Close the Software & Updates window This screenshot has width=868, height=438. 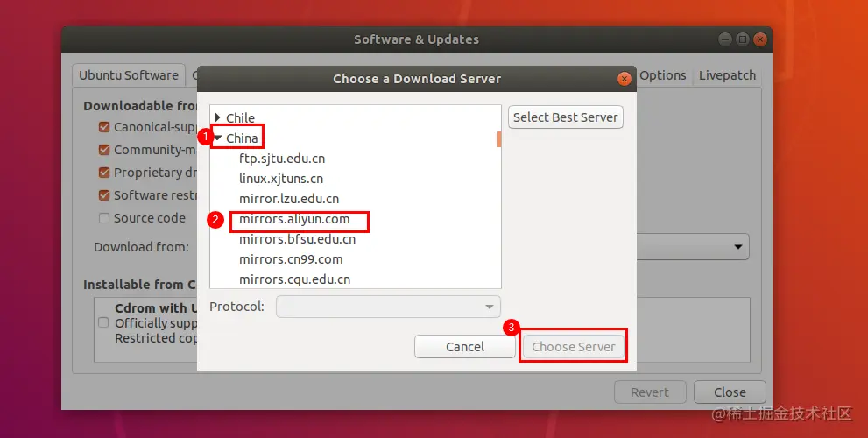point(730,392)
